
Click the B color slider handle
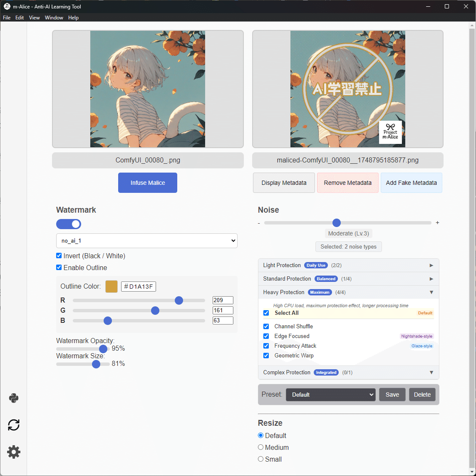(108, 321)
